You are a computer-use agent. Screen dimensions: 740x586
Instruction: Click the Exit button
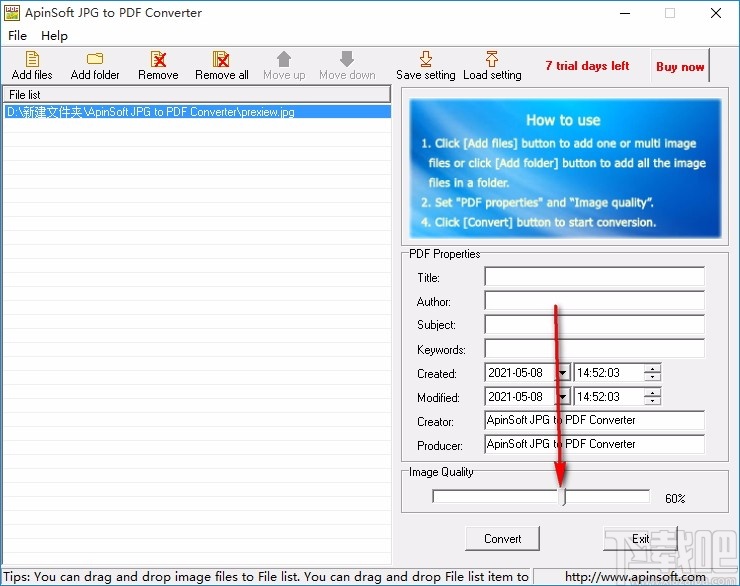click(x=640, y=539)
